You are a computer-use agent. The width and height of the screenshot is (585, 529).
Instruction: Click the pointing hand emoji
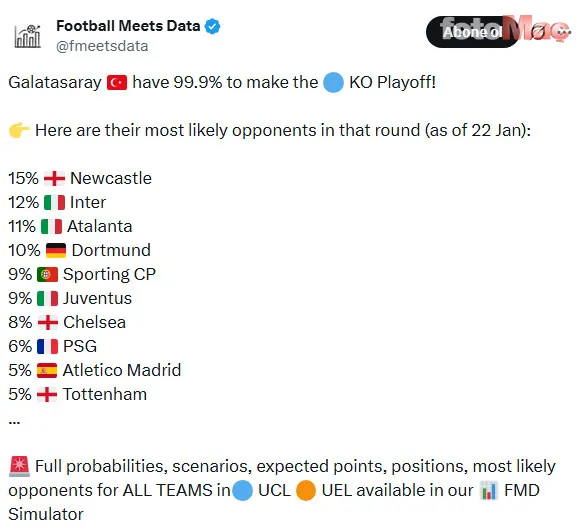[19, 131]
